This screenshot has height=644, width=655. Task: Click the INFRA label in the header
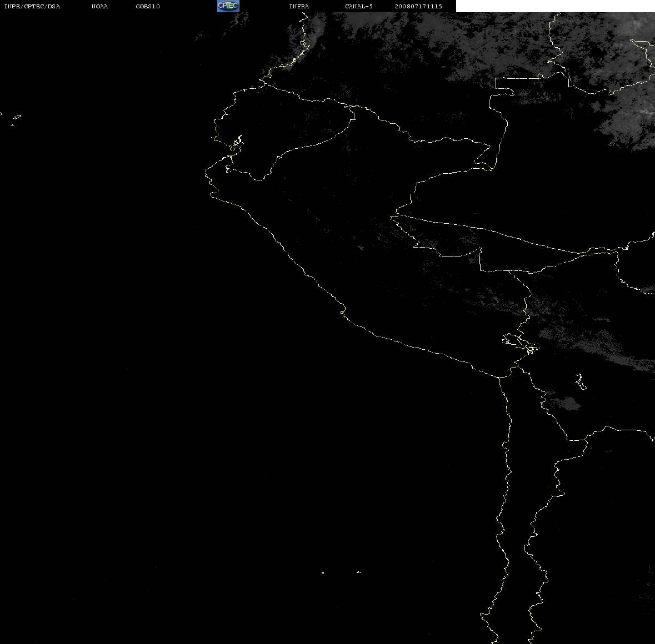(x=299, y=6)
